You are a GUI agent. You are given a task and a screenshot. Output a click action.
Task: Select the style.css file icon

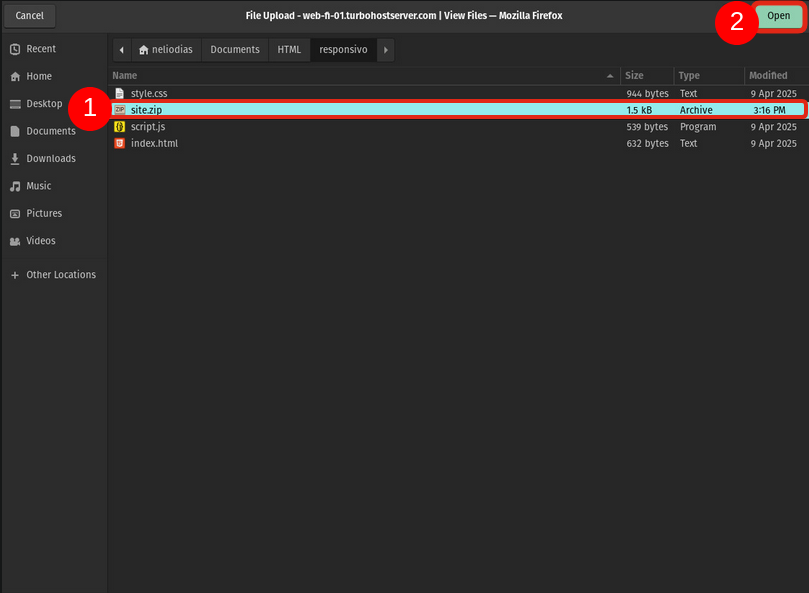point(119,93)
